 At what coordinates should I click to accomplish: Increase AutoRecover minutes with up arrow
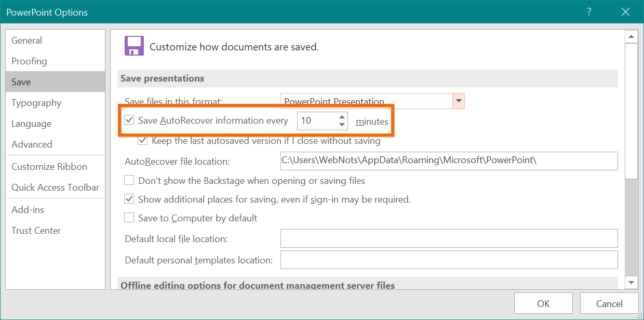pos(342,117)
